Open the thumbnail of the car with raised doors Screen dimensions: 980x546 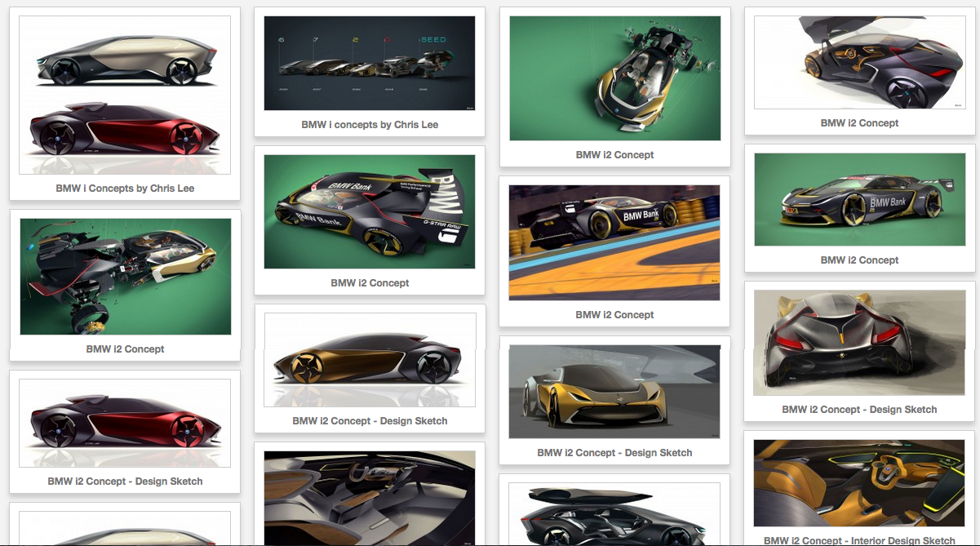860,62
